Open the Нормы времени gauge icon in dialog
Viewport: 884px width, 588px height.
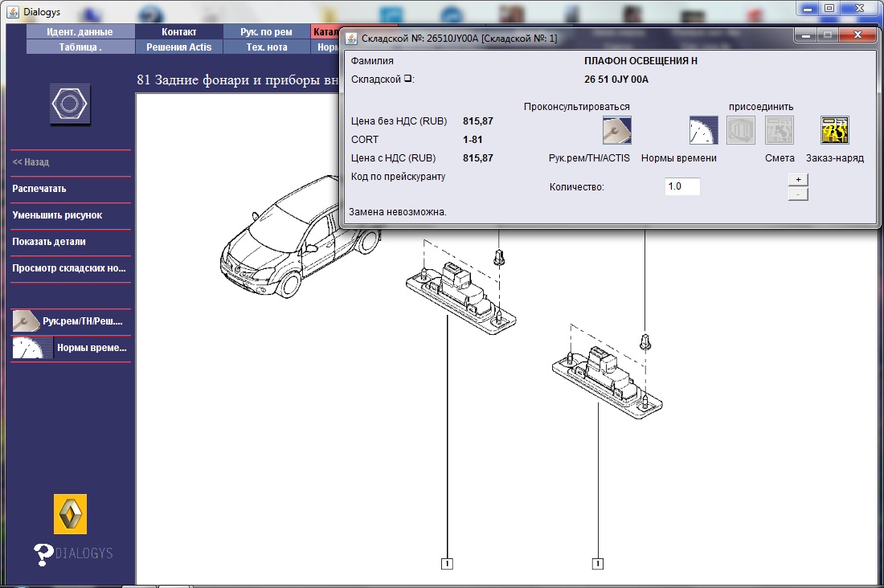click(x=704, y=130)
